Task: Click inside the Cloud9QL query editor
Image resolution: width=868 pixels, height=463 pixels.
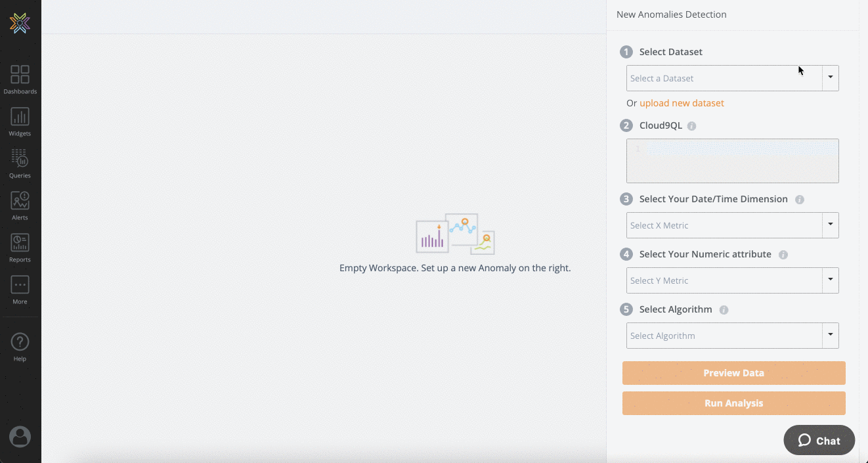Action: coord(732,161)
